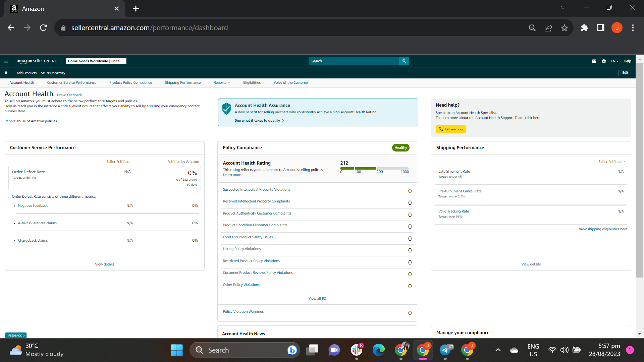Image resolution: width=644 pixels, height=362 pixels.
Task: Click View shipping eligibilities here
Action: tap(603, 229)
